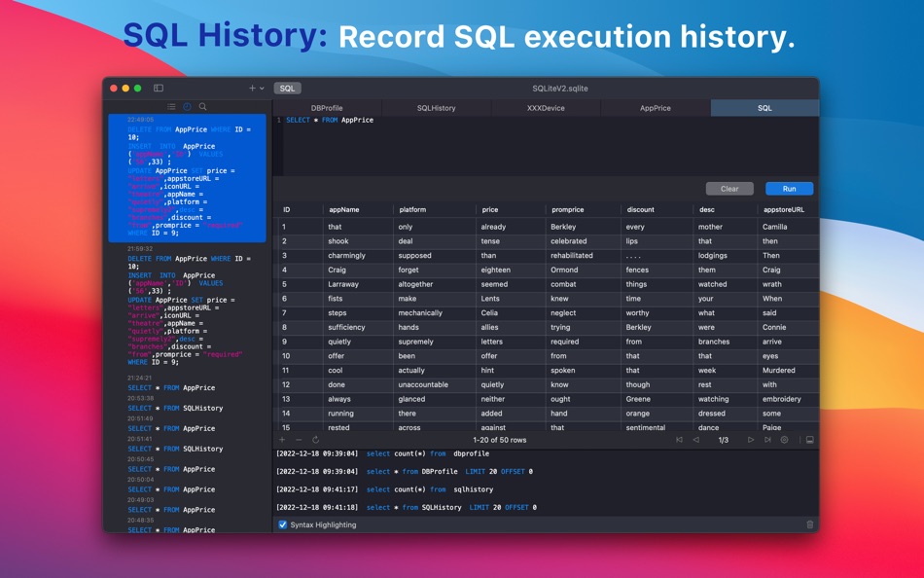Viewport: 924px width, 578px height.
Task: Clear the log with the trash icon
Action: pyautogui.click(x=809, y=524)
